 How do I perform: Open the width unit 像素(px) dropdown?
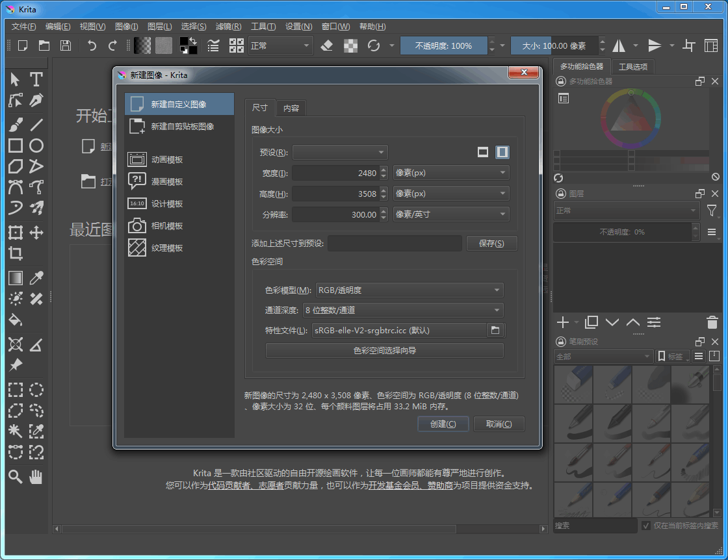tap(451, 173)
